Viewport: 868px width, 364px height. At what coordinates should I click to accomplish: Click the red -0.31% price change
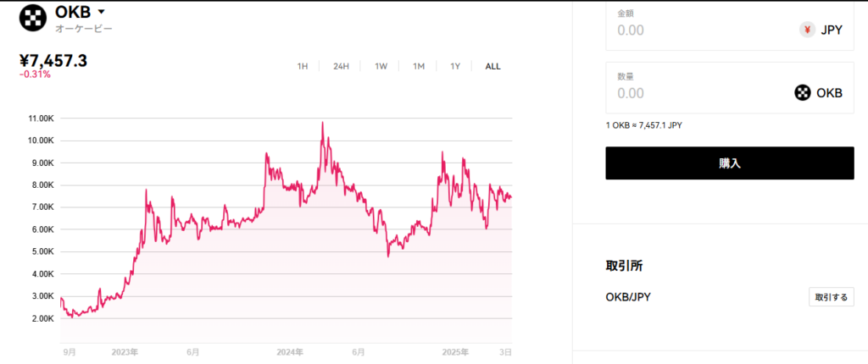coord(35,74)
